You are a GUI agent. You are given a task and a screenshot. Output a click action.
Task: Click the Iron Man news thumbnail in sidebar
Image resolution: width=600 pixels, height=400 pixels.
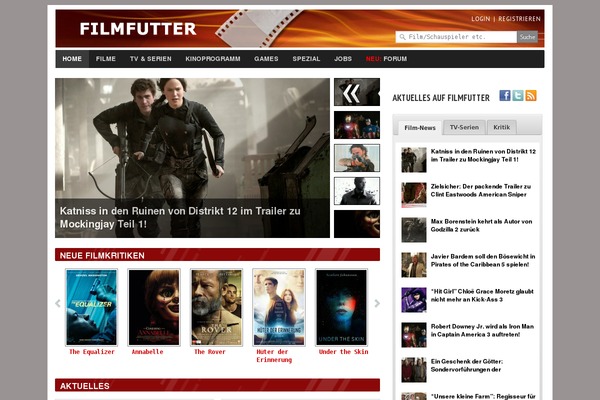coord(414,335)
